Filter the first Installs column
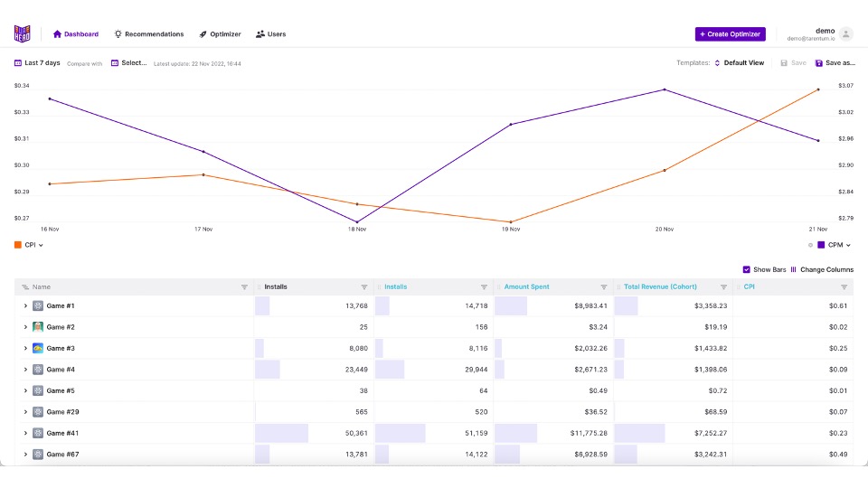868x488 pixels. point(364,287)
